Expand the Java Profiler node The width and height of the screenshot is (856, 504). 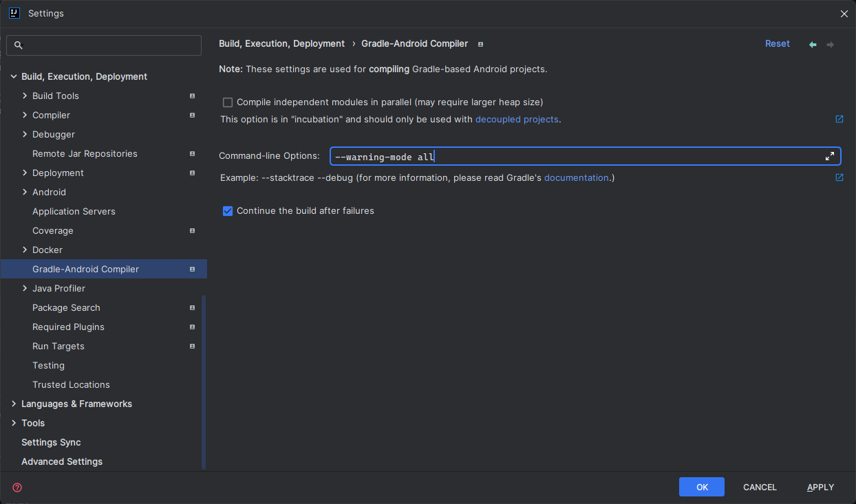25,288
